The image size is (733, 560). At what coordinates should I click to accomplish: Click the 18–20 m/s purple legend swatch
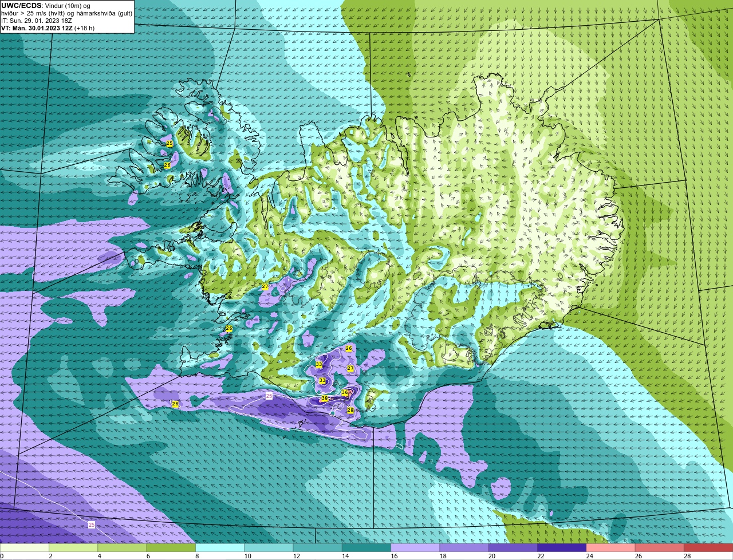pos(464,548)
